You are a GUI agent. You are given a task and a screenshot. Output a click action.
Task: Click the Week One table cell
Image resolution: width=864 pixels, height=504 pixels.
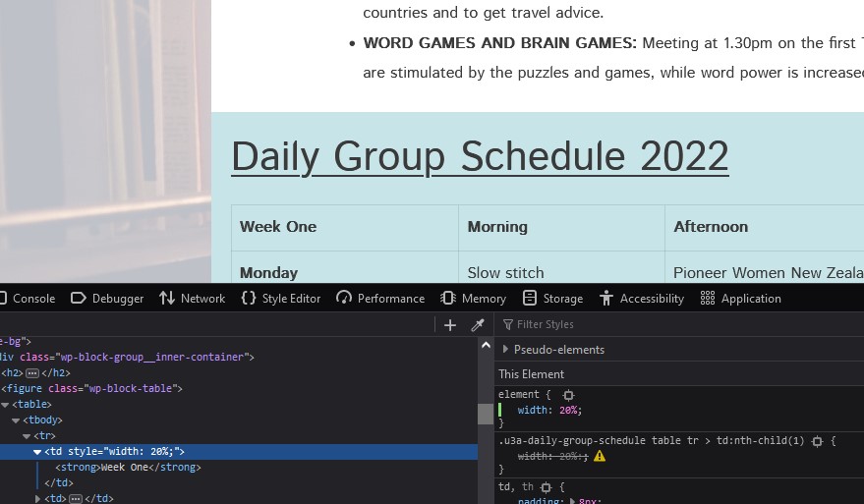click(345, 228)
